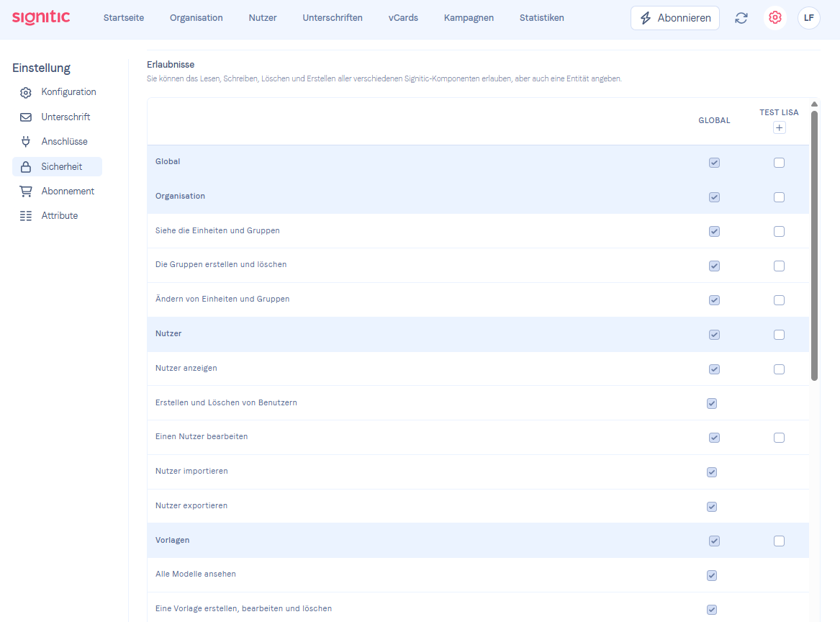This screenshot has width=840, height=622.
Task: Click the Sicherheit lock icon
Action: pyautogui.click(x=26, y=166)
